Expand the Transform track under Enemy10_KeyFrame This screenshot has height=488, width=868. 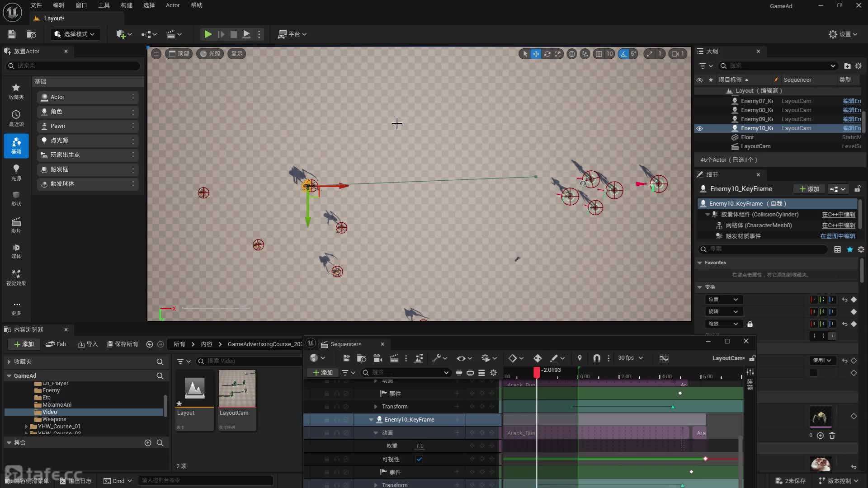[376, 485]
